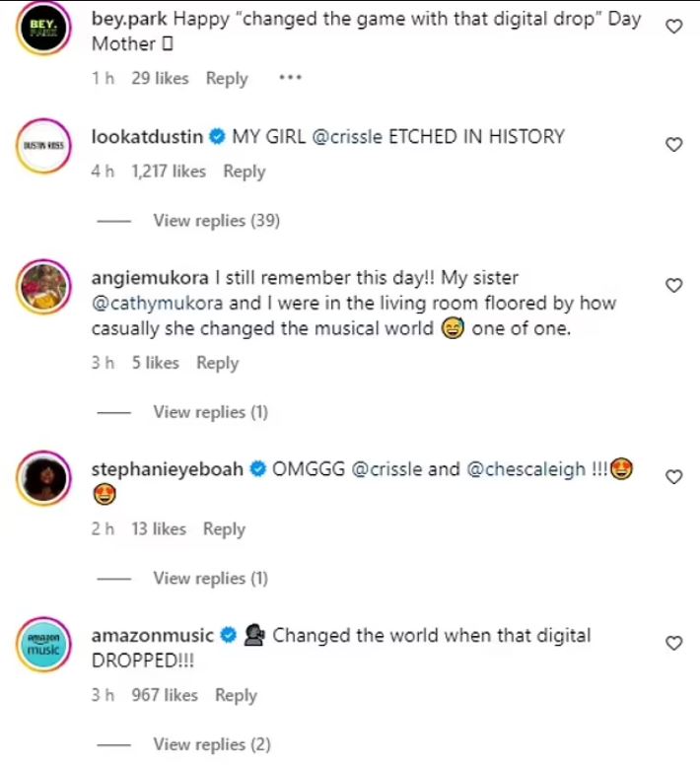This screenshot has width=700, height=766.
Task: Expand View replies (1) under angiemukora
Action: pos(210,412)
